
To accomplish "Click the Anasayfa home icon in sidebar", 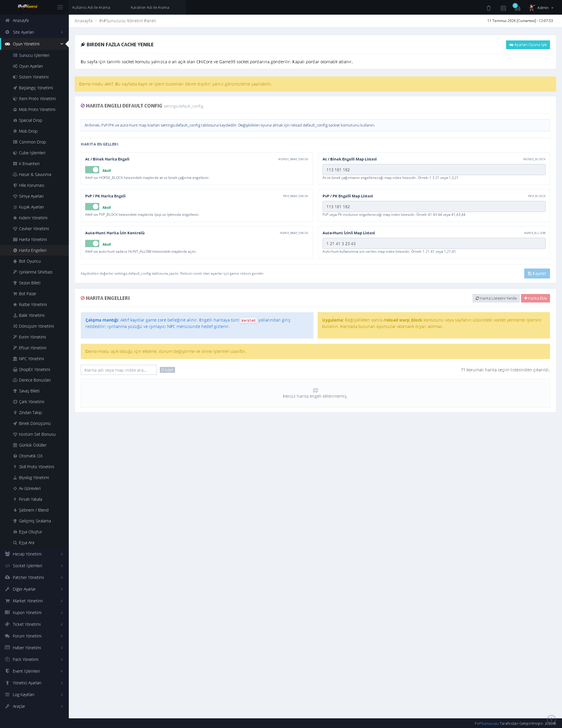I will [x=7, y=20].
